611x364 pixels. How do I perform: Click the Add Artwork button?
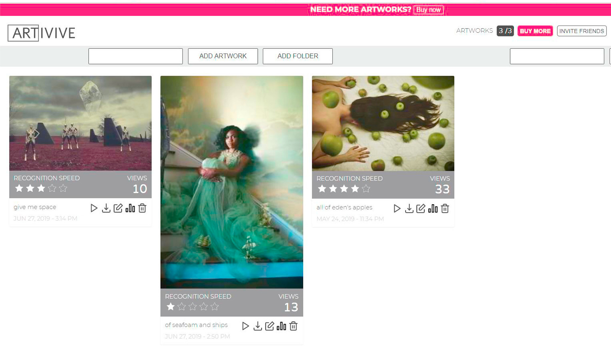pos(223,56)
